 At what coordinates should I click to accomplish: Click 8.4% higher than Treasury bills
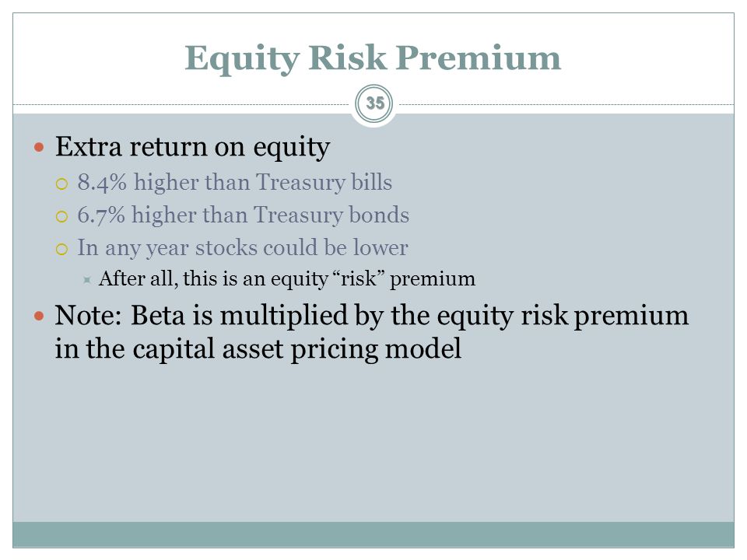click(x=235, y=183)
